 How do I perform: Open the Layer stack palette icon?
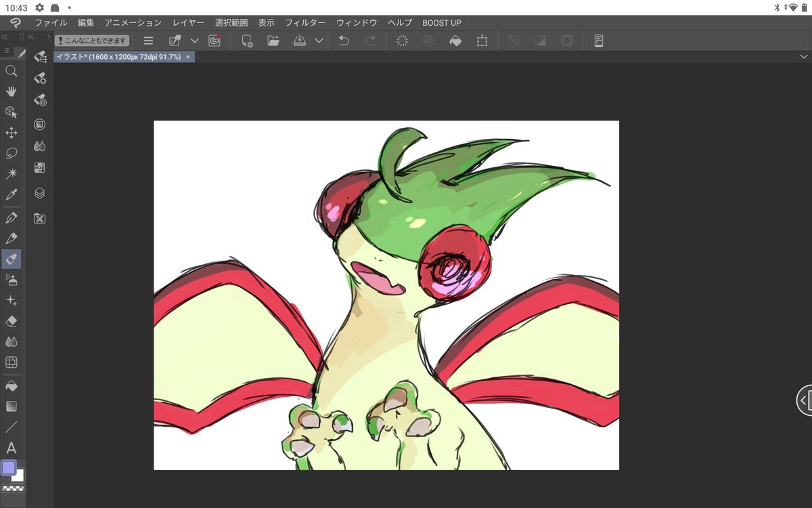pos(40,193)
